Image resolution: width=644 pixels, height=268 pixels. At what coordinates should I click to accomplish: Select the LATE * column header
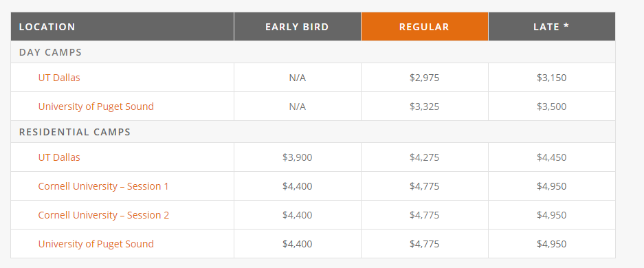click(x=552, y=27)
